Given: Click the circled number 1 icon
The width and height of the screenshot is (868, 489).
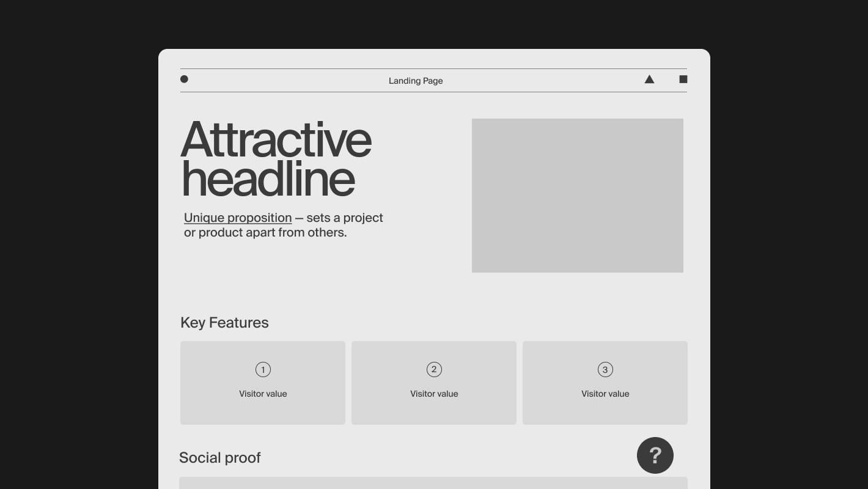Looking at the screenshot, I should pyautogui.click(x=263, y=369).
